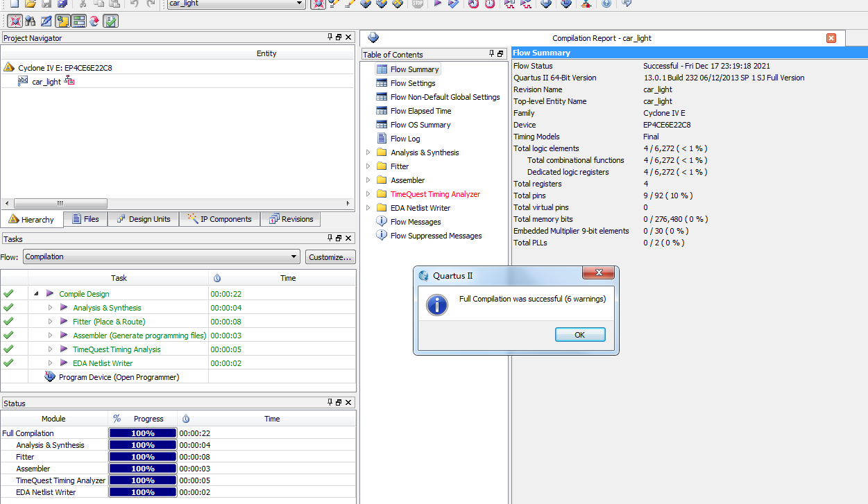Open Flow Log entry

[405, 139]
